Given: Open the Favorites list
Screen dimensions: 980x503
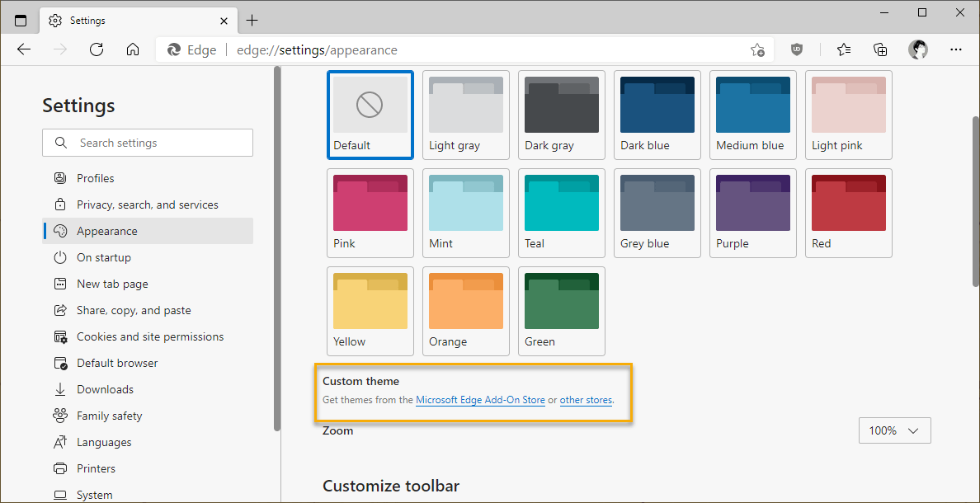Looking at the screenshot, I should (843, 49).
